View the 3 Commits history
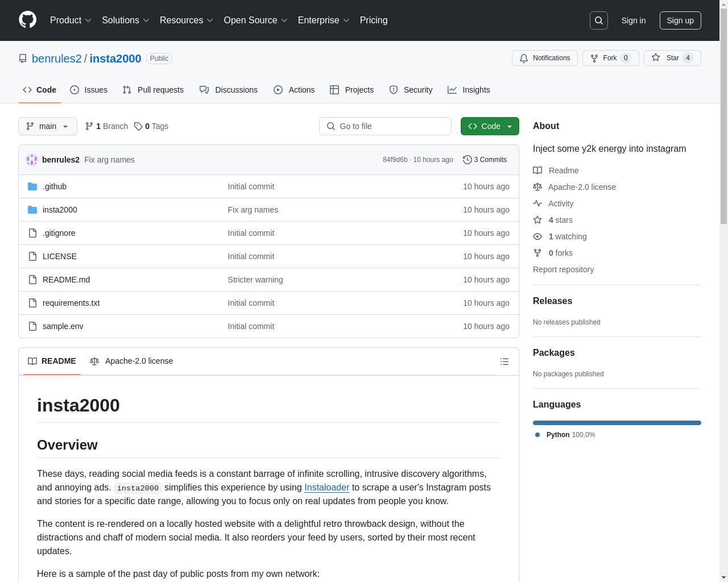 (x=485, y=160)
